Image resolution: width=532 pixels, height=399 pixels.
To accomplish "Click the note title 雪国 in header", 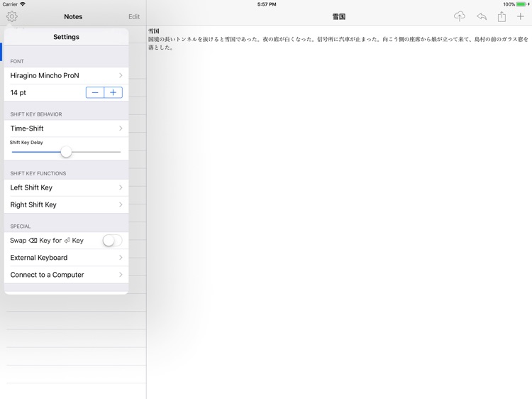I will tap(338, 16).
